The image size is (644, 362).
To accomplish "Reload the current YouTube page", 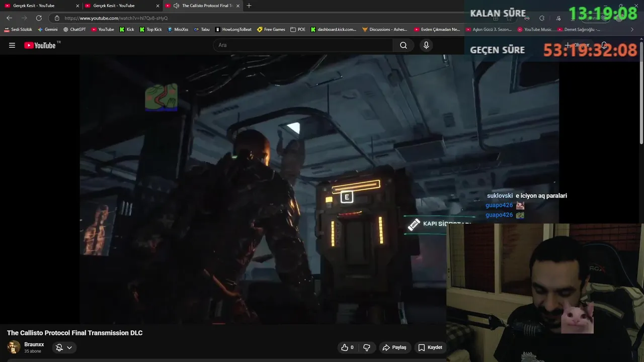I will (39, 18).
